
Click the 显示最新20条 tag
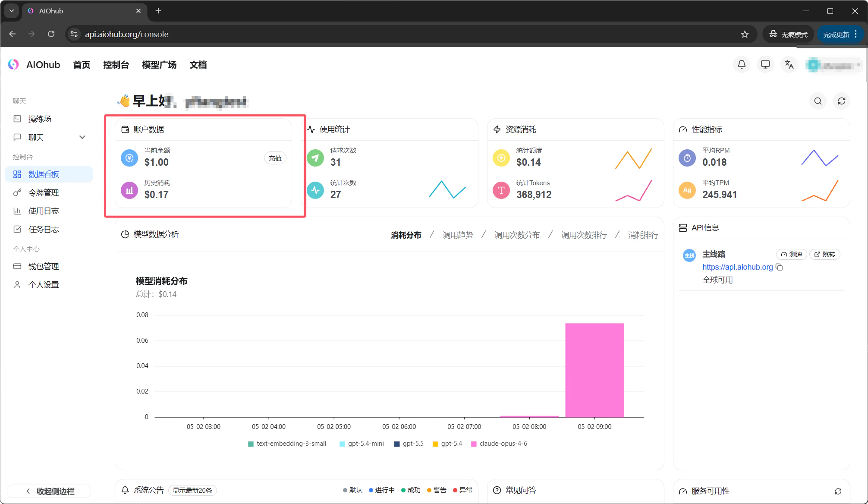(x=192, y=490)
